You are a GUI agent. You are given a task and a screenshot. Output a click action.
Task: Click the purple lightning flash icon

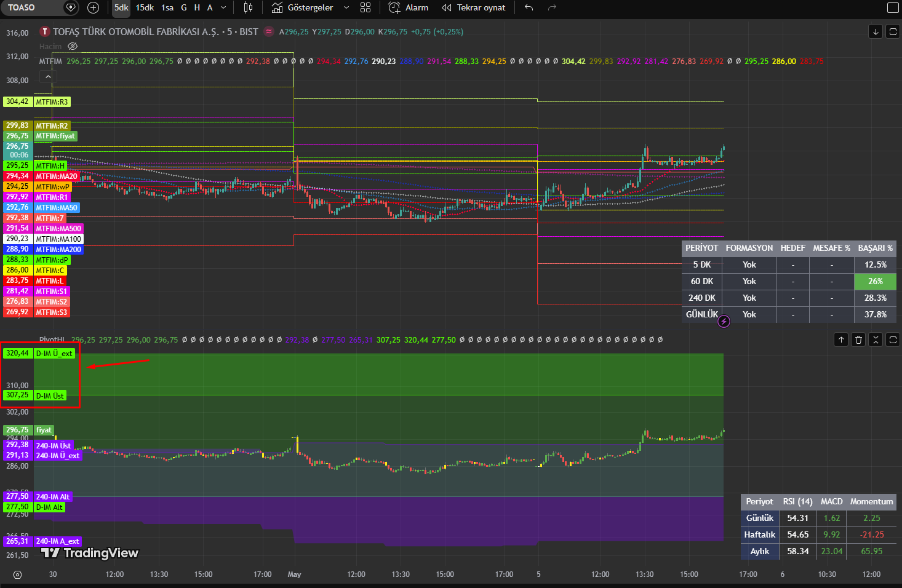[724, 321]
